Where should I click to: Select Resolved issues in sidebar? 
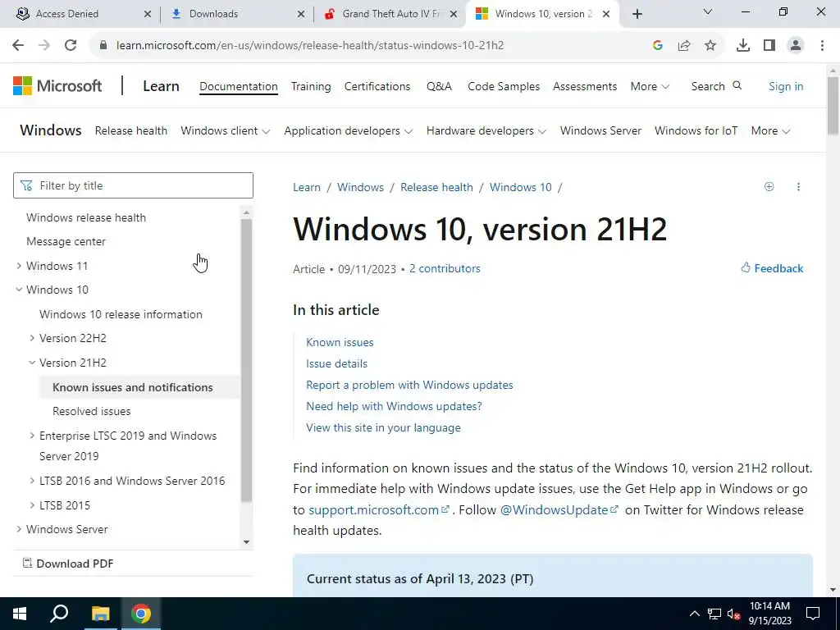click(x=92, y=412)
